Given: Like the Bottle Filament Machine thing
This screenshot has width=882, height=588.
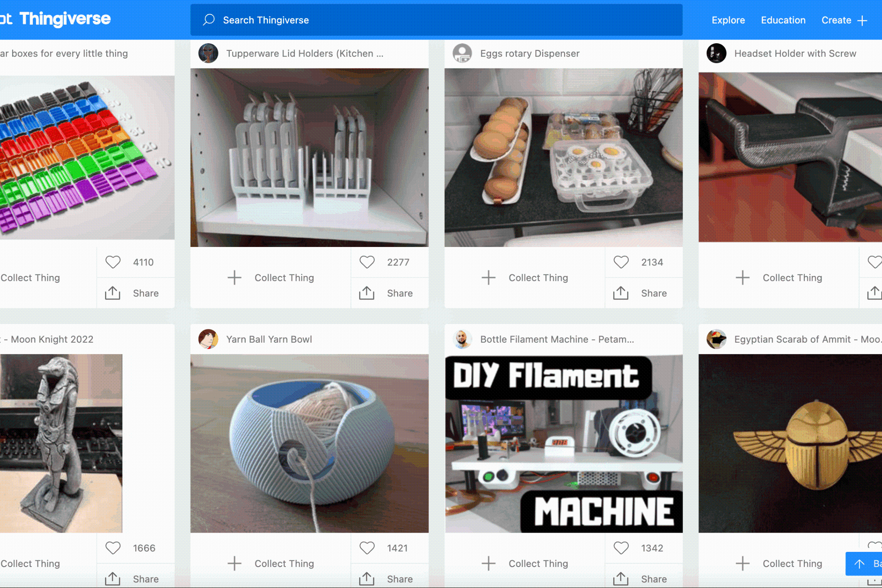Looking at the screenshot, I should (x=621, y=548).
